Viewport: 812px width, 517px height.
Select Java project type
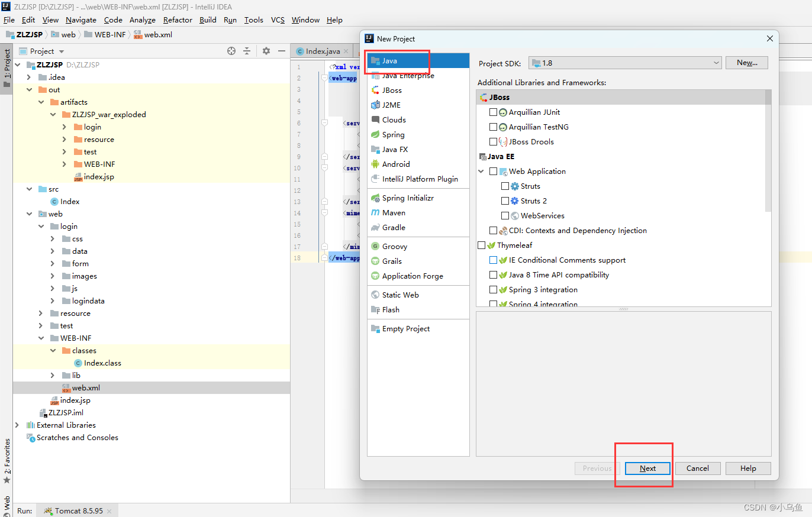pyautogui.click(x=418, y=61)
